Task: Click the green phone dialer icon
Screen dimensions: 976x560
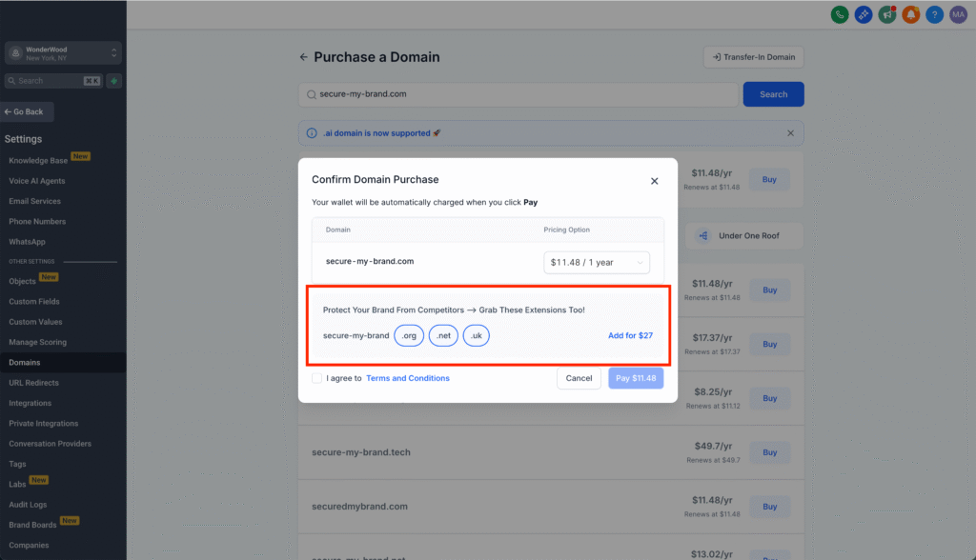Action: click(840, 15)
